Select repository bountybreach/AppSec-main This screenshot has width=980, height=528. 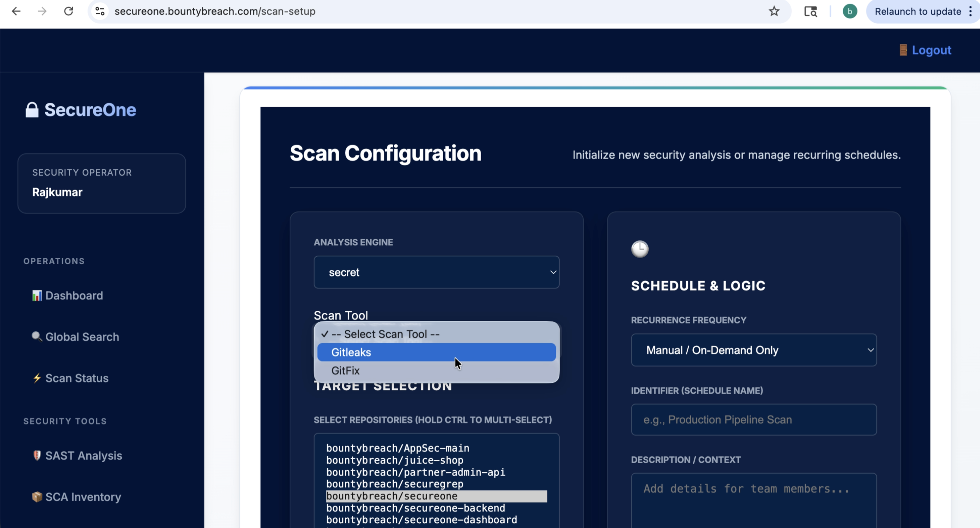click(436, 448)
